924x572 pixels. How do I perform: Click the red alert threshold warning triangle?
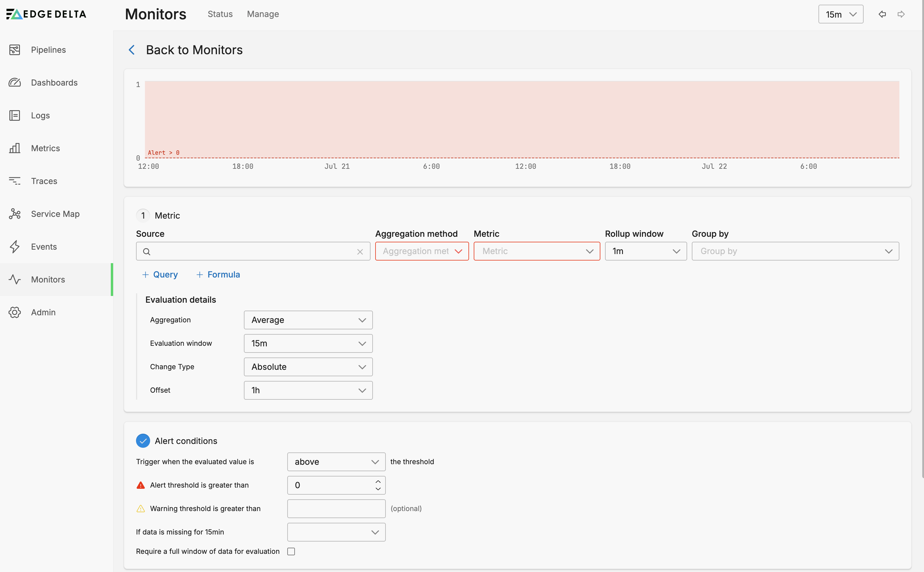[141, 485]
